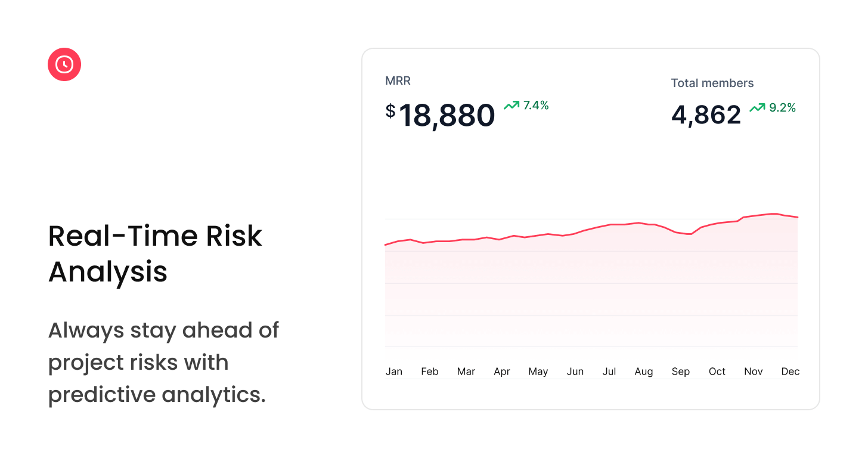Click the red clock icon
The image size is (868, 458).
tap(64, 64)
